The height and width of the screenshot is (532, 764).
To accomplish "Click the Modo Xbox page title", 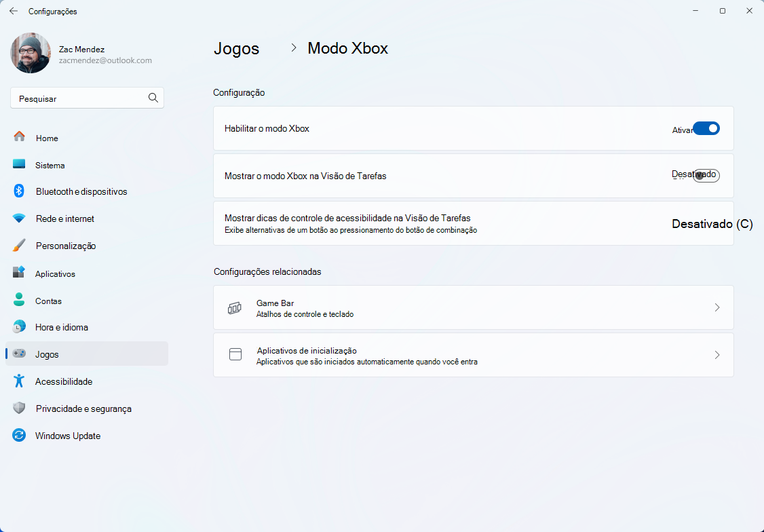I will coord(348,48).
